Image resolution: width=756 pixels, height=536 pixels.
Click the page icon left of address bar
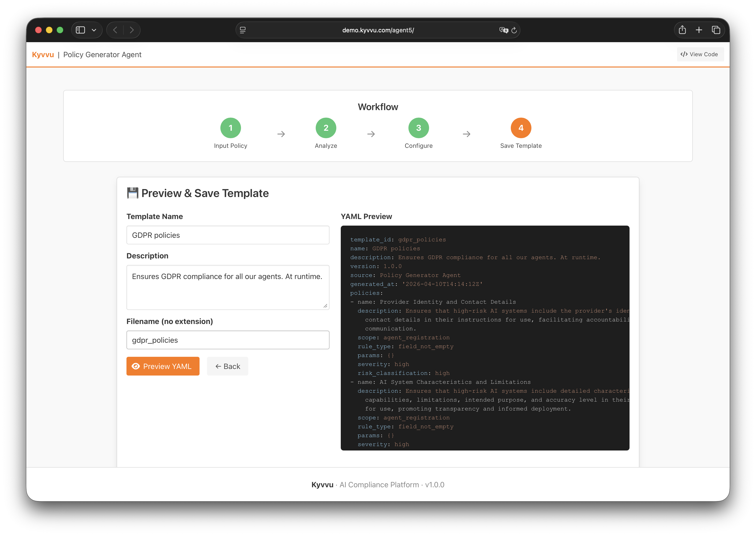(x=243, y=30)
